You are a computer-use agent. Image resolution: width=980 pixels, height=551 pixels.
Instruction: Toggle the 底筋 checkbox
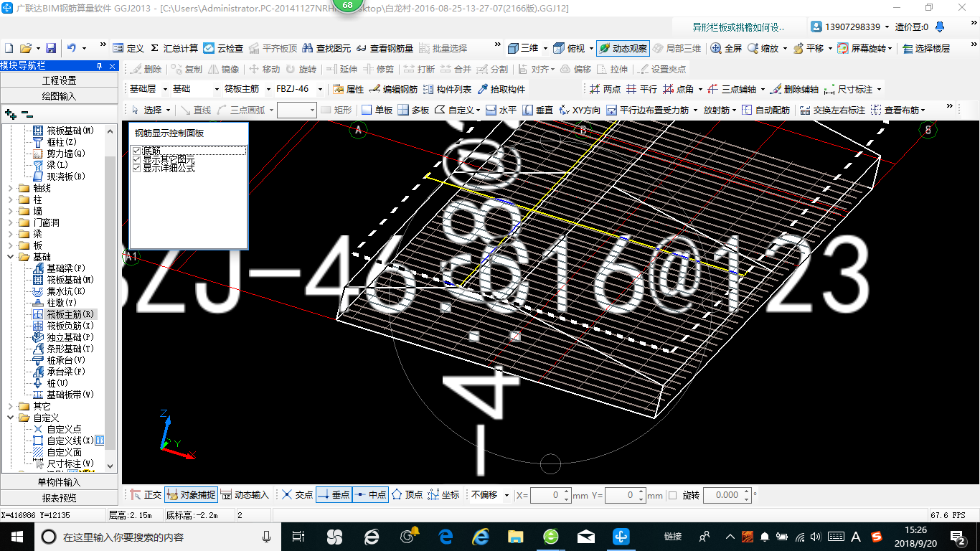[x=136, y=151]
